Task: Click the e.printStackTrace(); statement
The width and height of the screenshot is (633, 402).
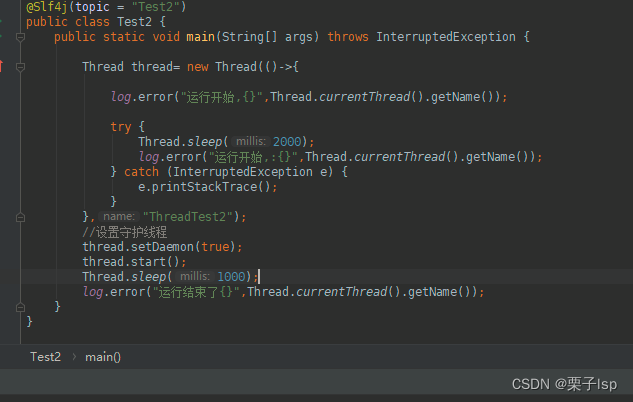Action: pos(208,187)
